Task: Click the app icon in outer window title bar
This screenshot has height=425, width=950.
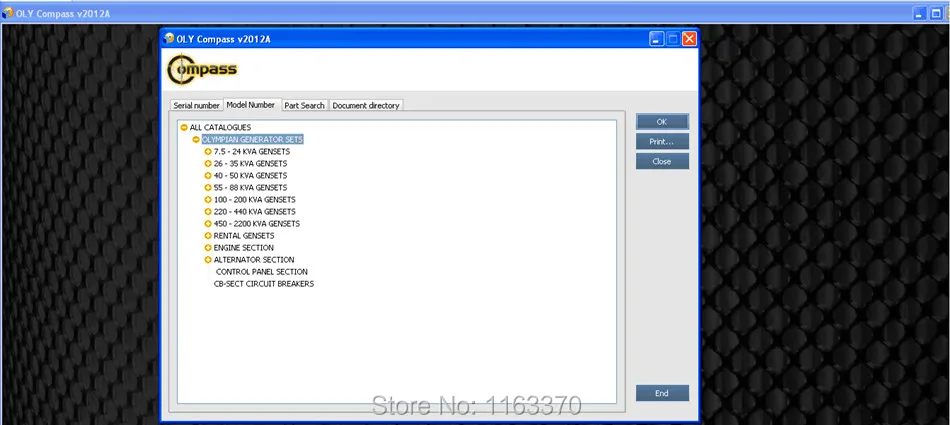Action: [x=8, y=13]
